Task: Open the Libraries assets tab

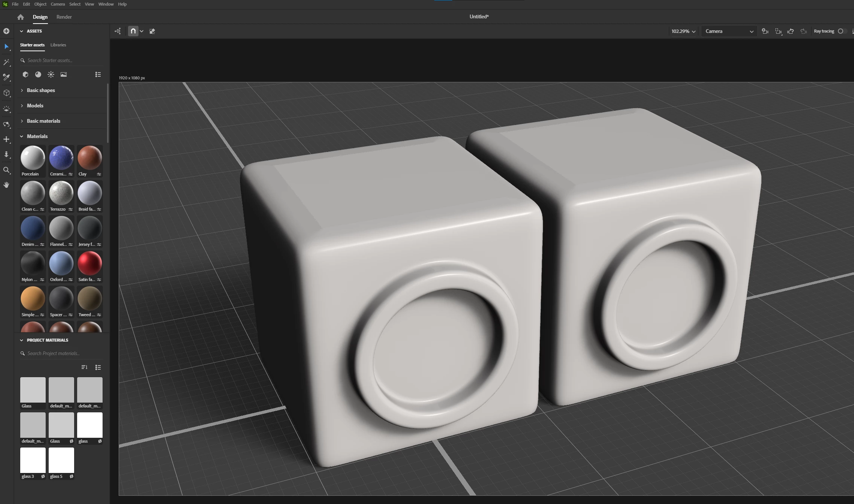Action: point(58,45)
